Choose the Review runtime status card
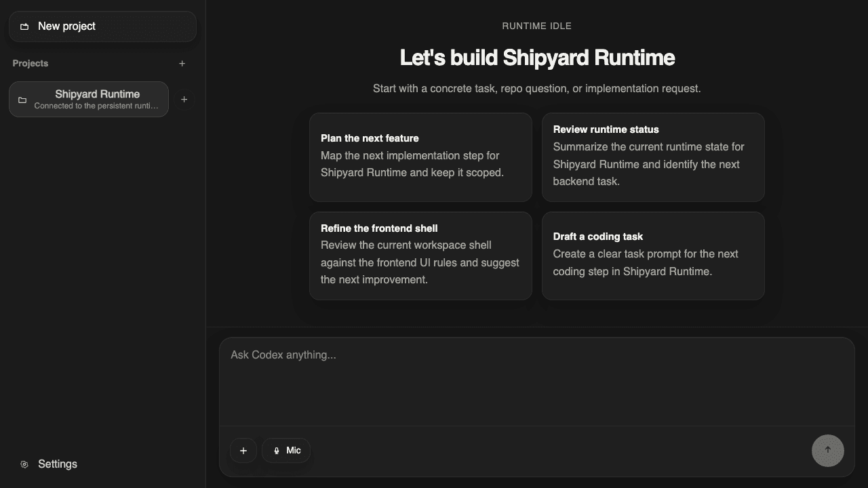Image resolution: width=868 pixels, height=488 pixels. click(x=653, y=157)
